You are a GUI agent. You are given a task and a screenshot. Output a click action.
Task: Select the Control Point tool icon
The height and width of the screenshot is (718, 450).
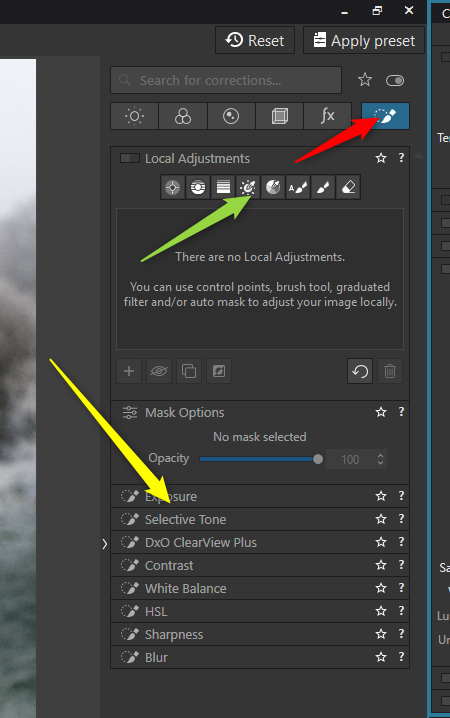tap(173, 187)
